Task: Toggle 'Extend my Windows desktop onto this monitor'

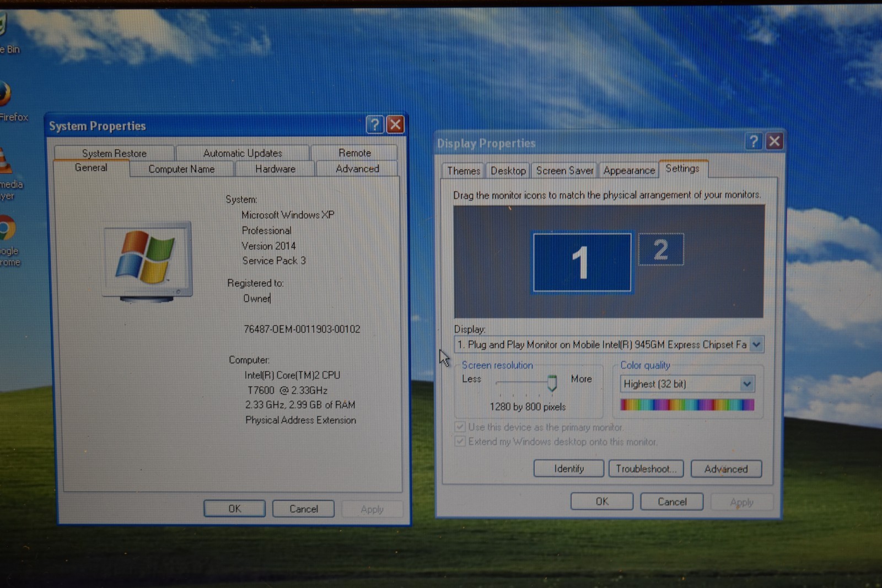Action: point(459,441)
